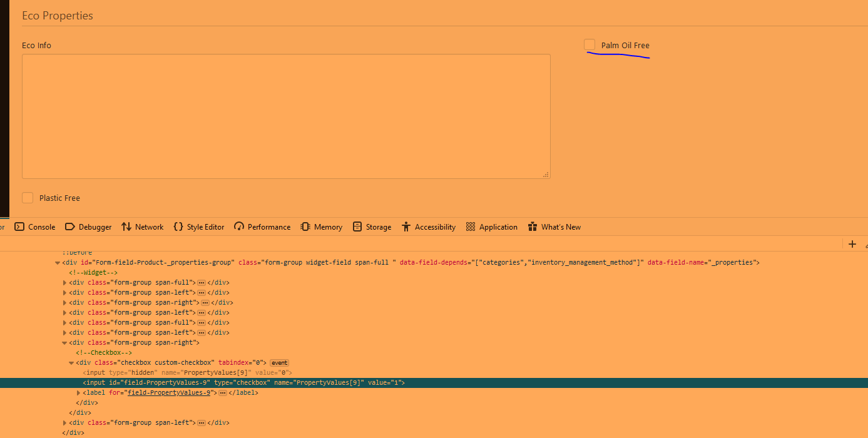Click the ellipsis to reveal collapsed label markup
Viewport: 868px width, 438px height.
click(222, 392)
